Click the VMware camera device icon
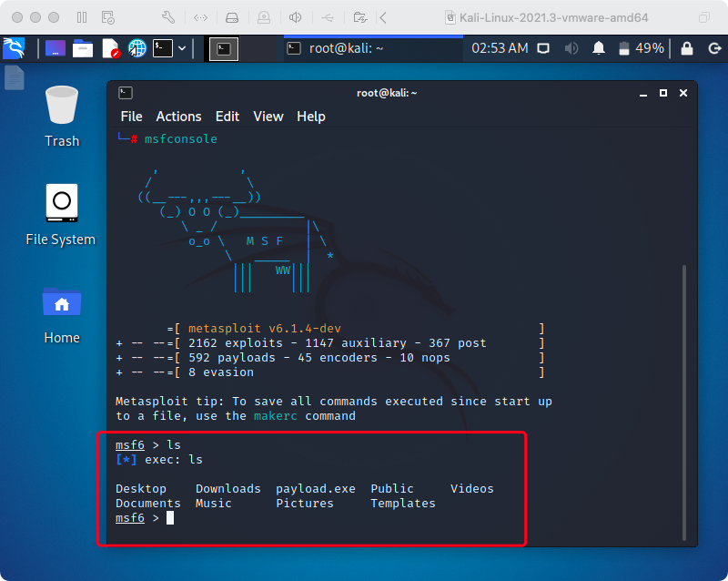The image size is (728, 581). (x=264, y=17)
